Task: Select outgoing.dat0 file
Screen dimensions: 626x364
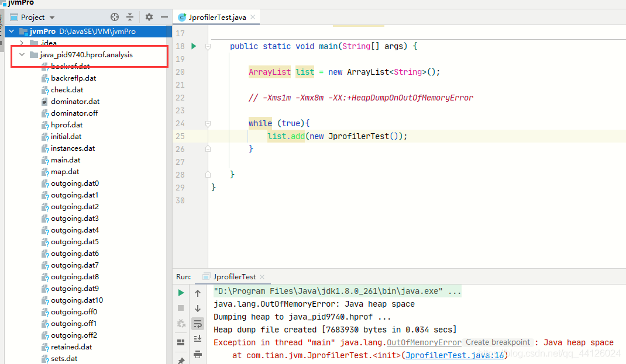Action: click(75, 183)
